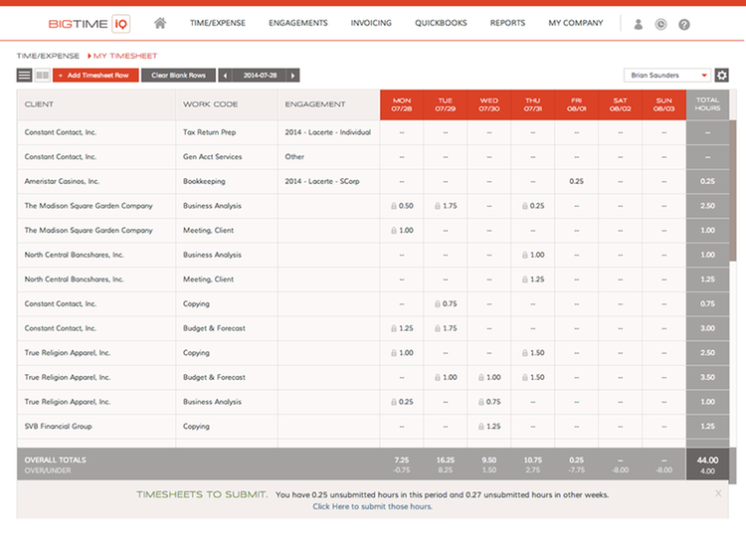This screenshot has height=560, width=746.
Task: Switch to column grid view icon
Action: pos(43,76)
